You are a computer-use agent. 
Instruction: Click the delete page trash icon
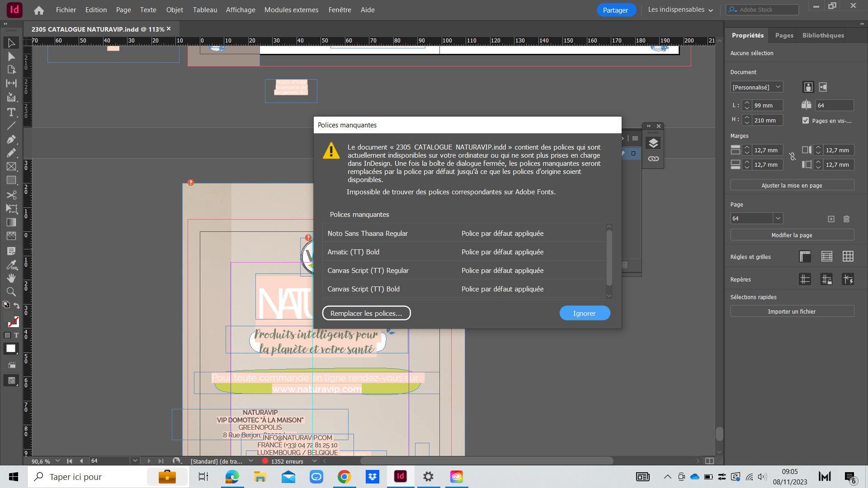coord(846,219)
